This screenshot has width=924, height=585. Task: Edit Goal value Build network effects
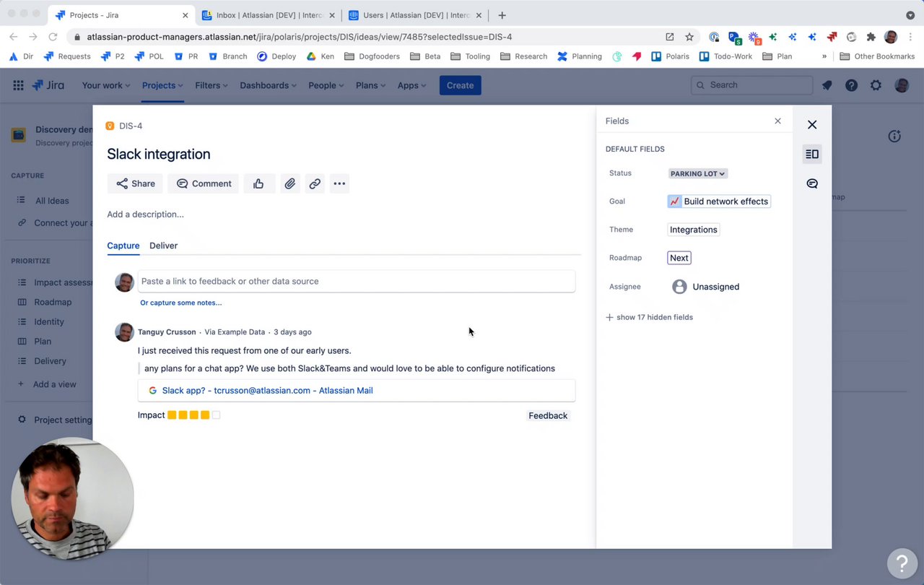(719, 201)
